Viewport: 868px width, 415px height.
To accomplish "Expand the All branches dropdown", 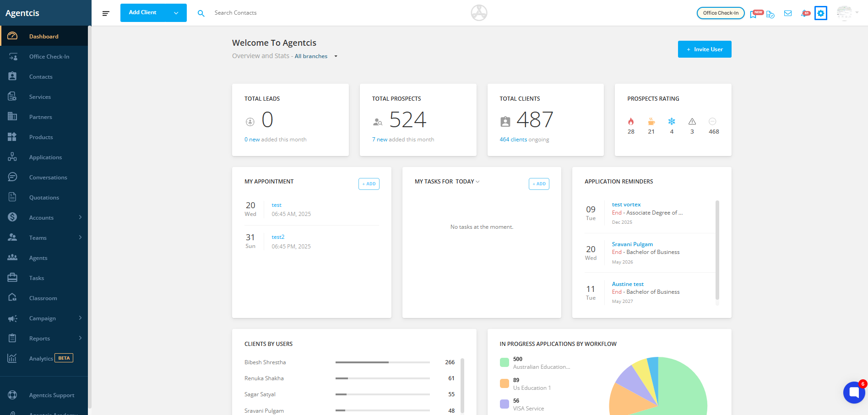I will click(316, 56).
